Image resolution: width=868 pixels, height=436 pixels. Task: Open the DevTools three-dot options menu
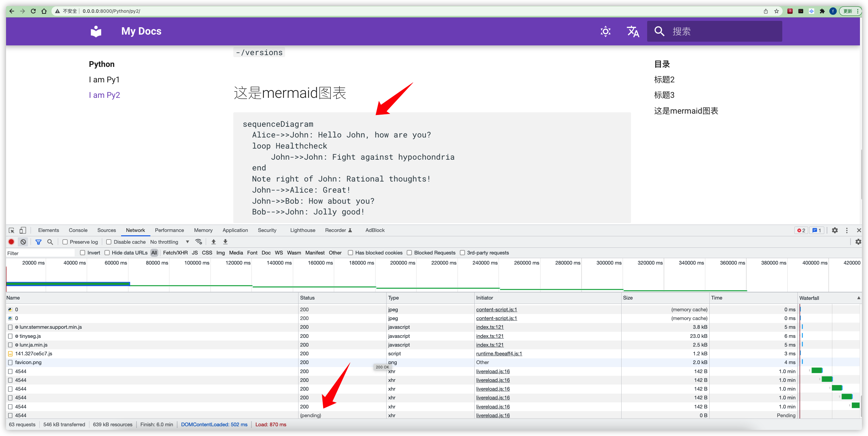847,231
